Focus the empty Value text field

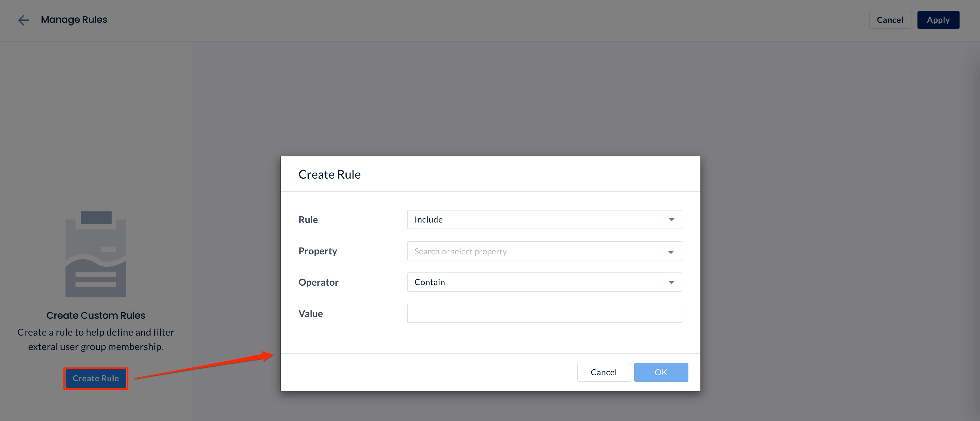tap(544, 313)
